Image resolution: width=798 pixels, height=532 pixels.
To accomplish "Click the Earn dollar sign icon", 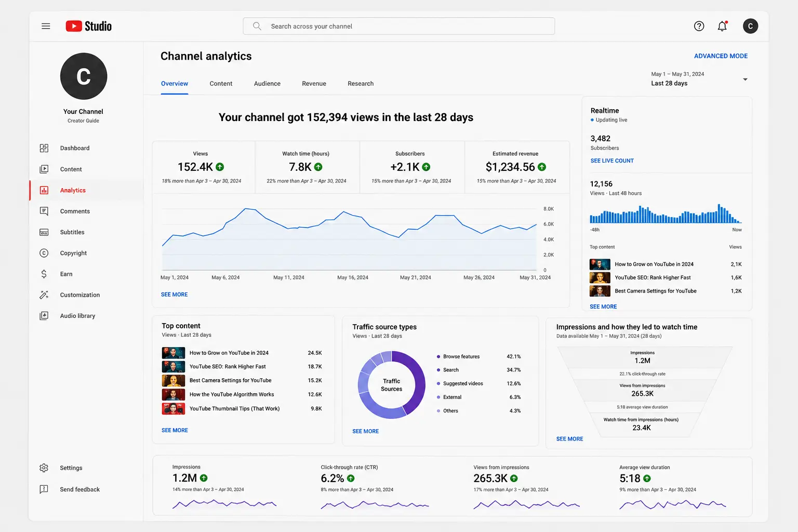I will pos(44,274).
